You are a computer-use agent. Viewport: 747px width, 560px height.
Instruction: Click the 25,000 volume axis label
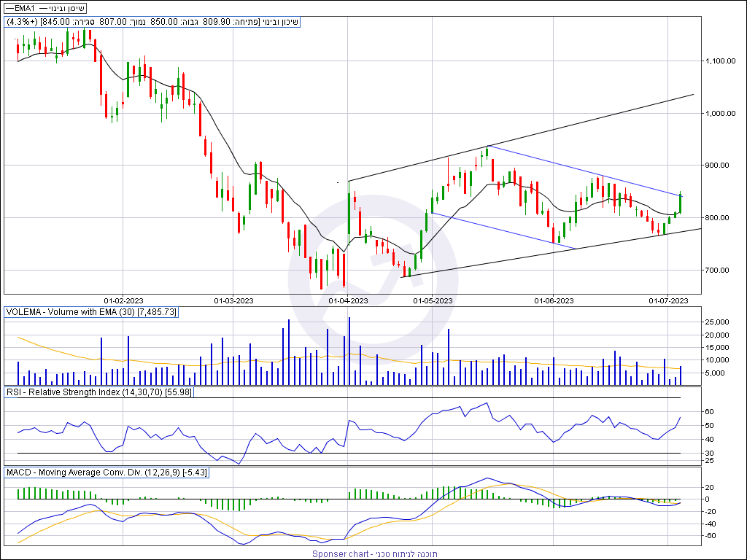(x=719, y=322)
